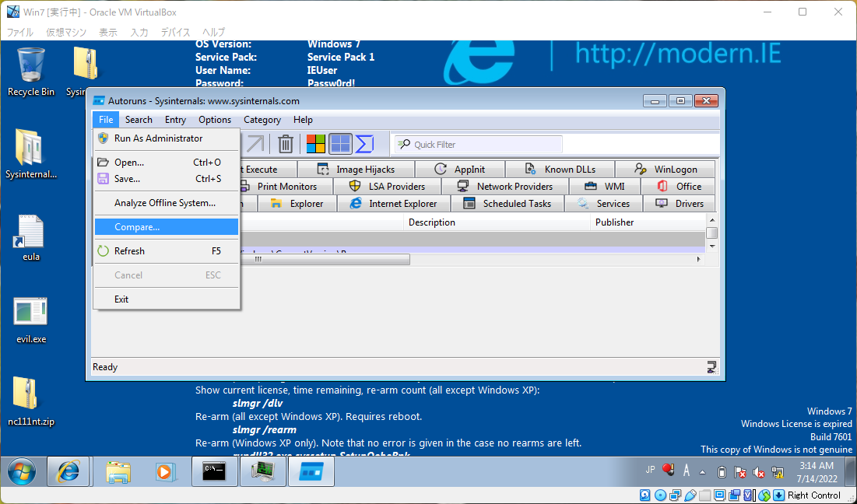
Task: Click the vertical scrollbar down arrow
Action: click(x=711, y=247)
